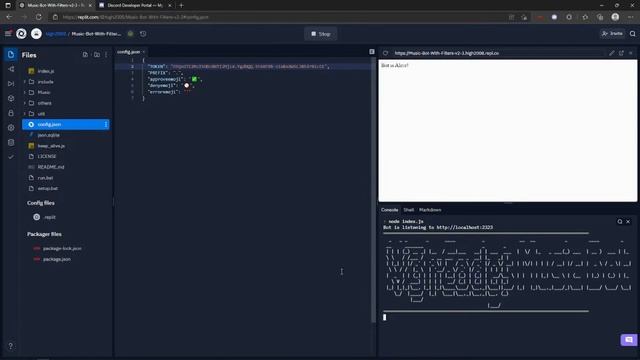Click the green approveemoji value in code
The image size is (640, 360).
point(194,79)
